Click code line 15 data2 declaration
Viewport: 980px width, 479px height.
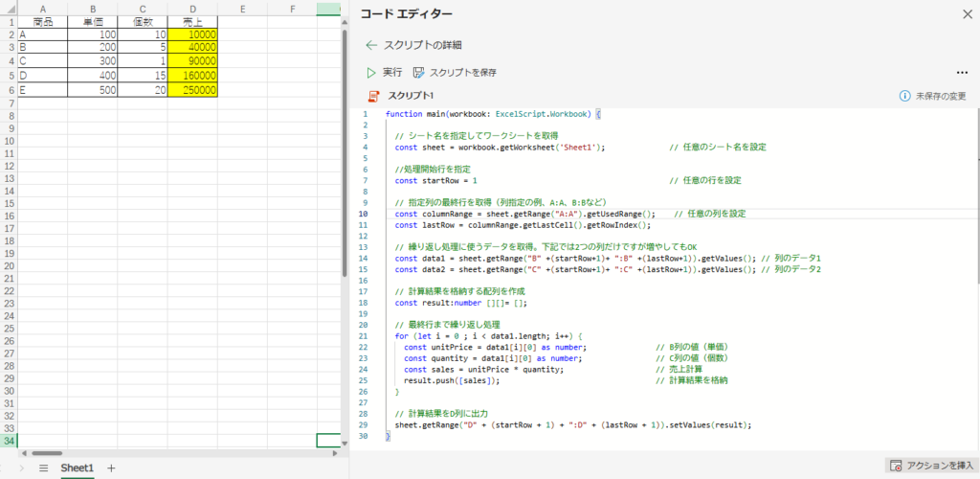point(576,269)
